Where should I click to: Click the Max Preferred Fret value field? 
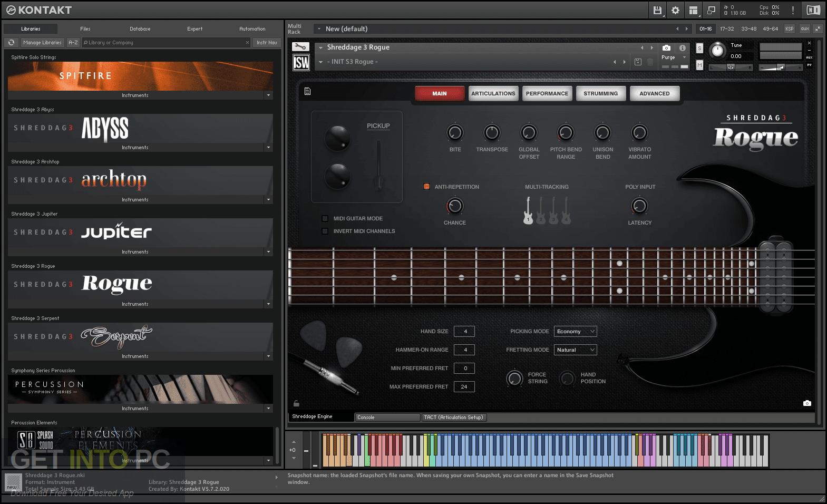[x=464, y=386]
